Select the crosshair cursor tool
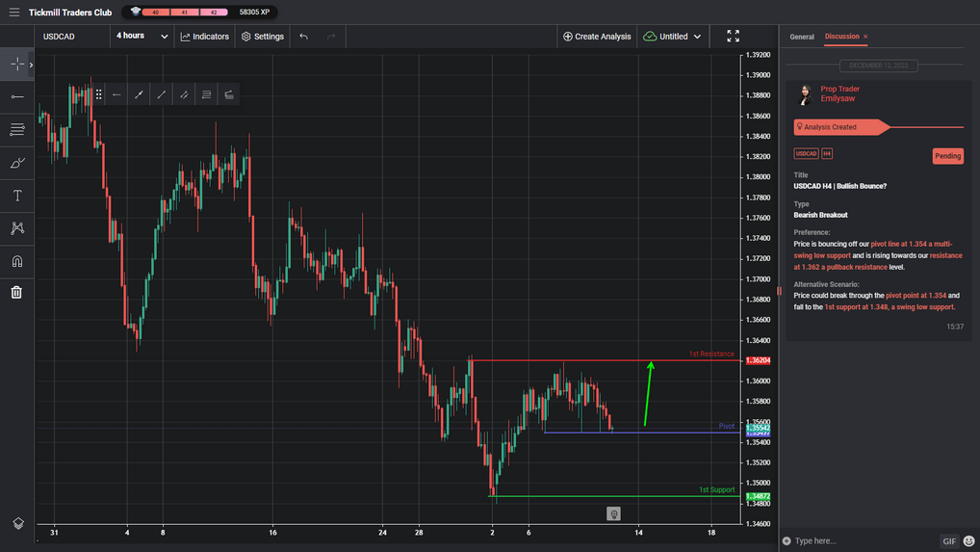The image size is (980, 552). (17, 64)
